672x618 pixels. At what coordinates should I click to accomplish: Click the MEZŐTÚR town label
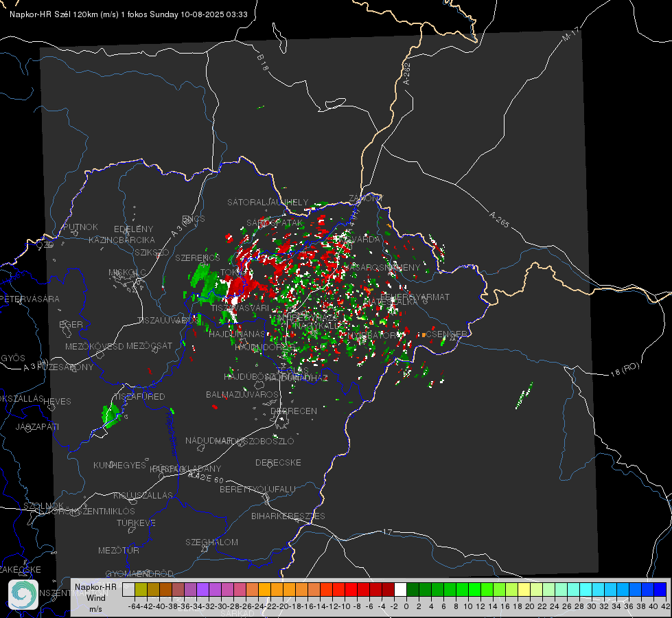point(119,550)
